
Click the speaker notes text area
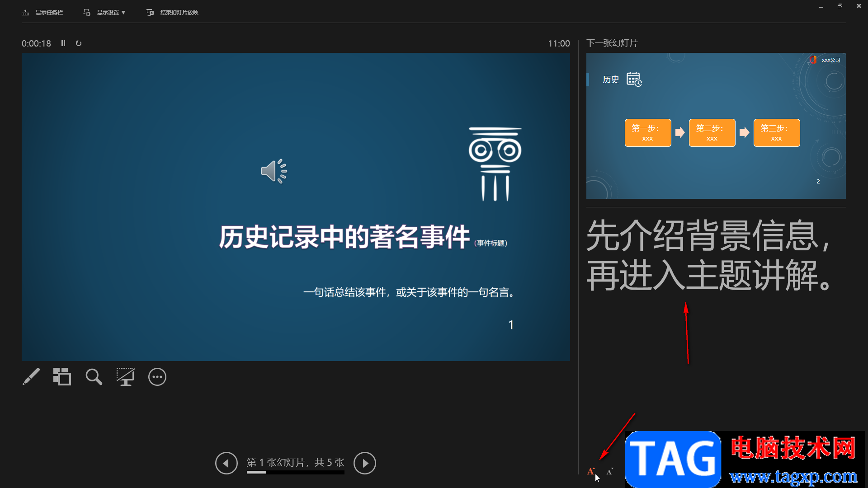pyautogui.click(x=709, y=255)
